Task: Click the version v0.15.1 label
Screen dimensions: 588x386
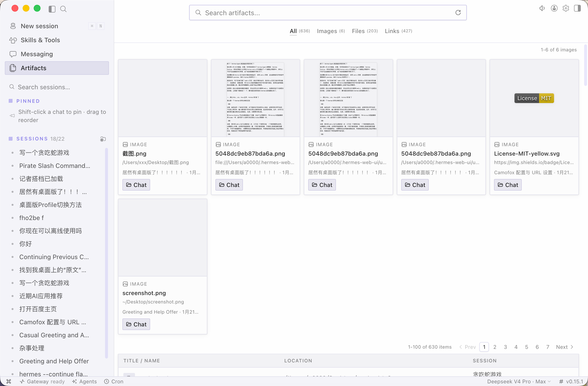Action: (571, 381)
